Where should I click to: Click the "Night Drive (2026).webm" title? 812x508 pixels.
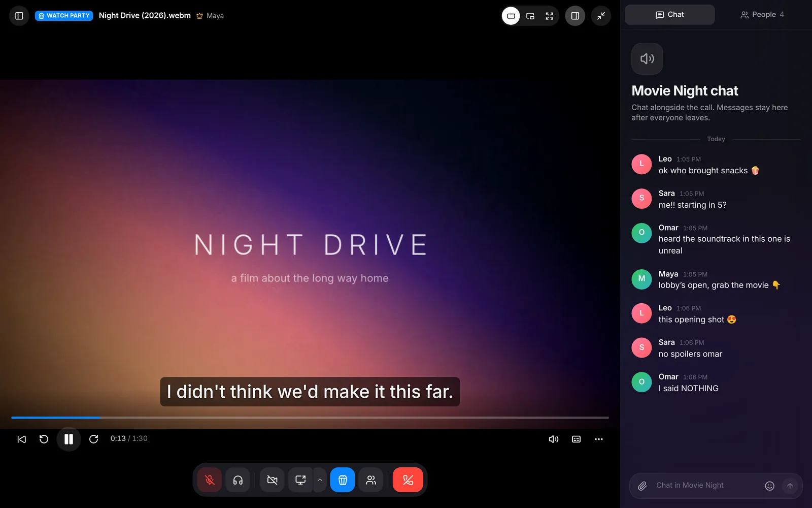(x=145, y=16)
